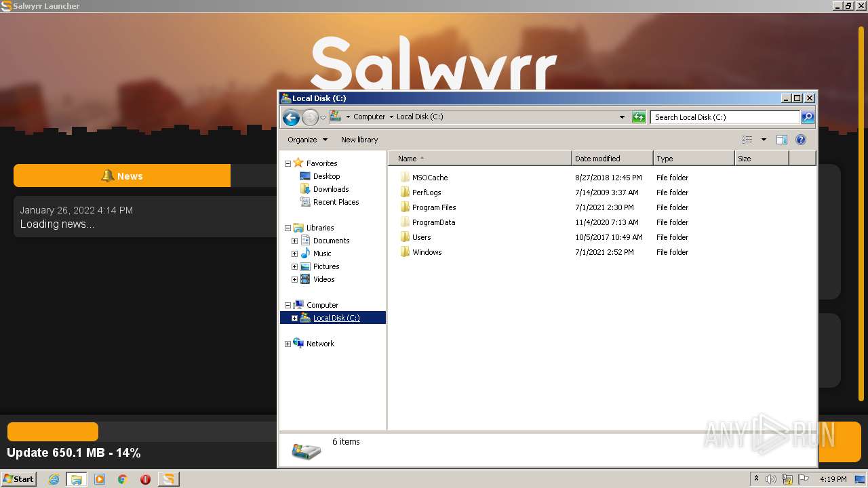
Task: Expand the Documents library node
Action: tap(294, 241)
